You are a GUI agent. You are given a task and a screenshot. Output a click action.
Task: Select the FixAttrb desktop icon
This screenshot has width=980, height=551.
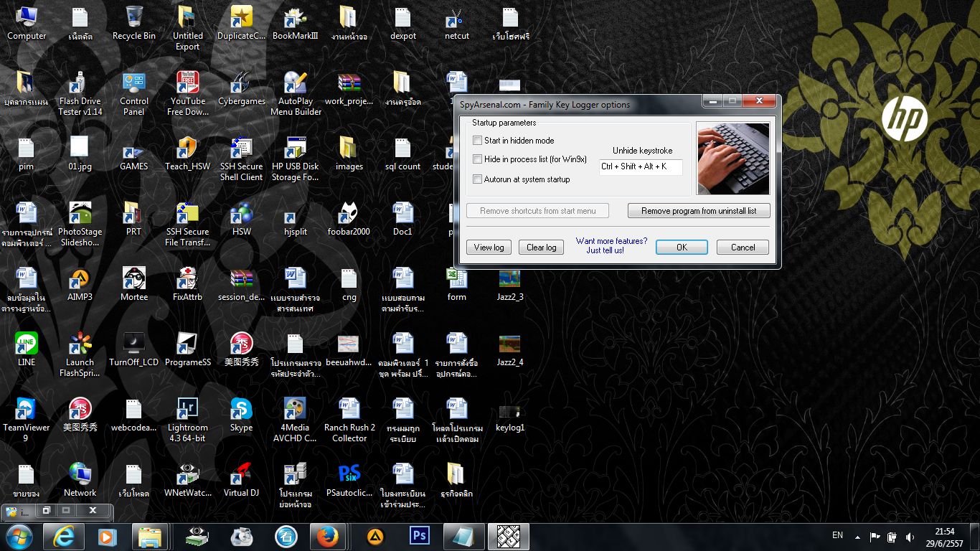click(x=188, y=285)
